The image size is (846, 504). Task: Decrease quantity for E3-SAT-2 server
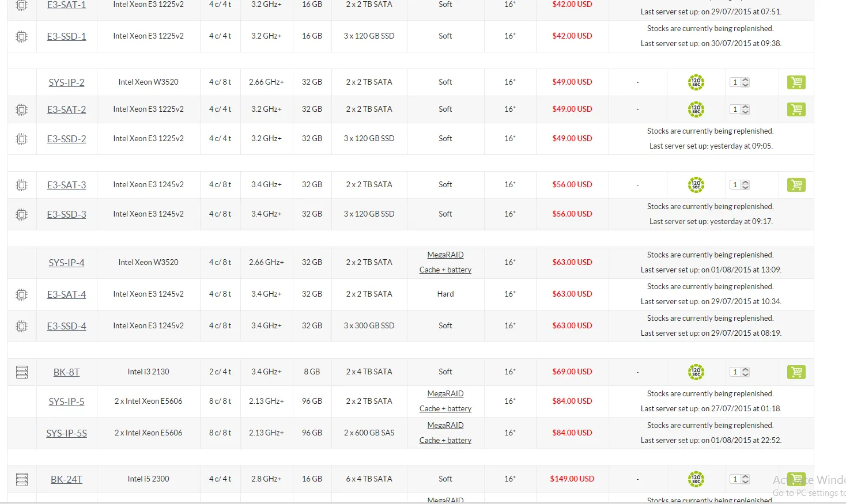(745, 112)
